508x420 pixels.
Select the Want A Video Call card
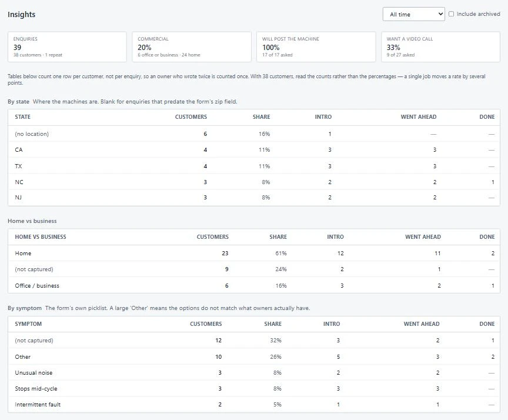pos(440,46)
